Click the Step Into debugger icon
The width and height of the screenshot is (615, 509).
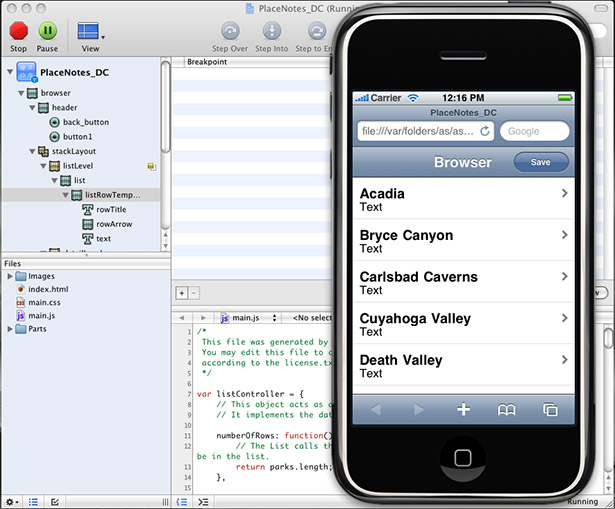tap(272, 31)
